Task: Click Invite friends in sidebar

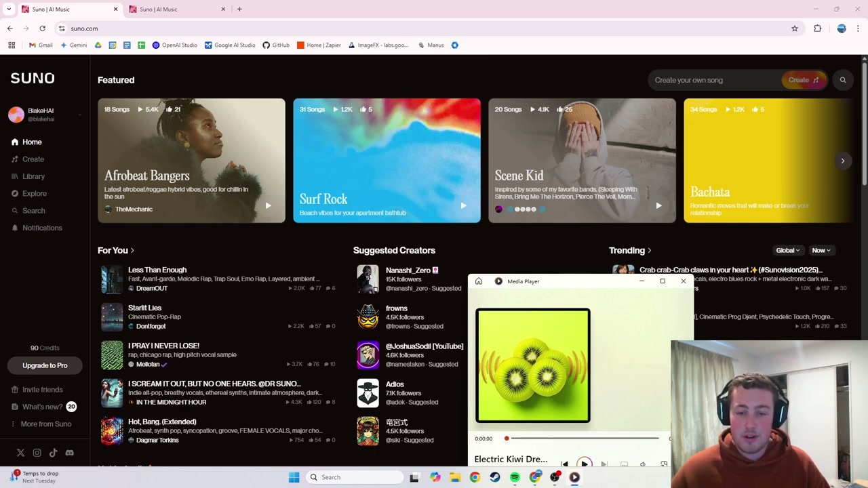Action: 37,390
